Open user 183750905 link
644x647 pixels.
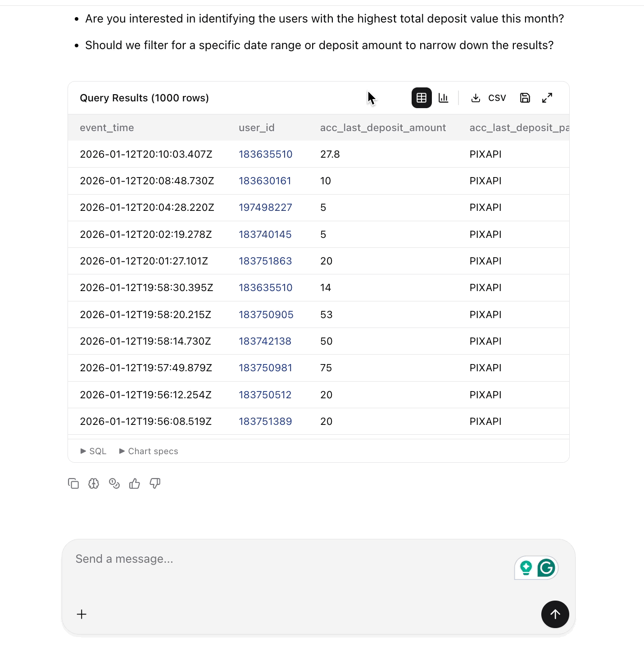tap(266, 314)
